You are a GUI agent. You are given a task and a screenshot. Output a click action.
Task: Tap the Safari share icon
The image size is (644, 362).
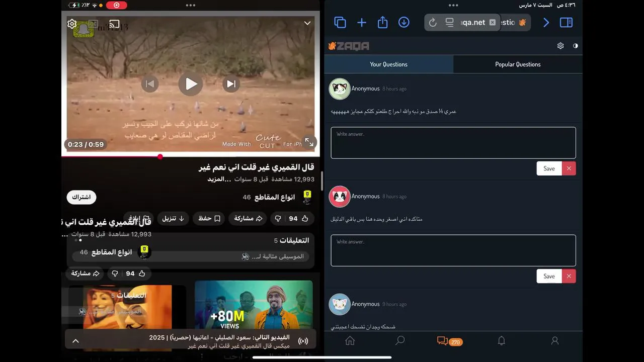[382, 22]
